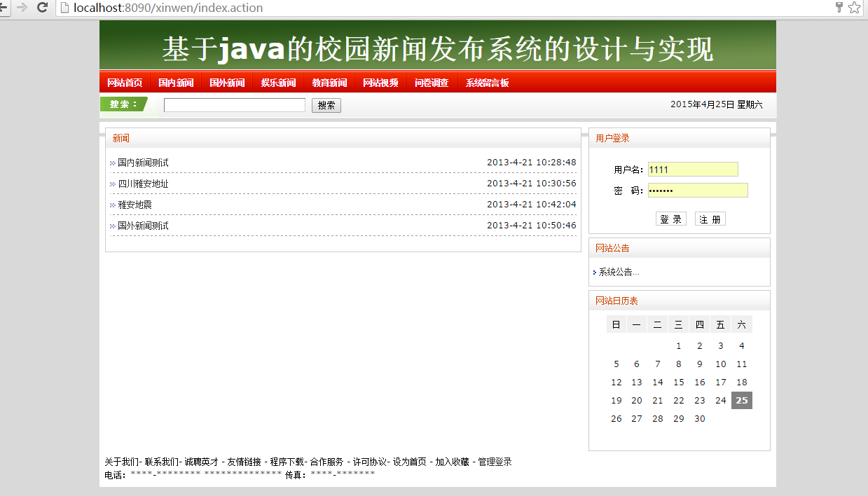This screenshot has width=868, height=496.
Task: Reload the page with refresh icon
Action: click(x=43, y=8)
